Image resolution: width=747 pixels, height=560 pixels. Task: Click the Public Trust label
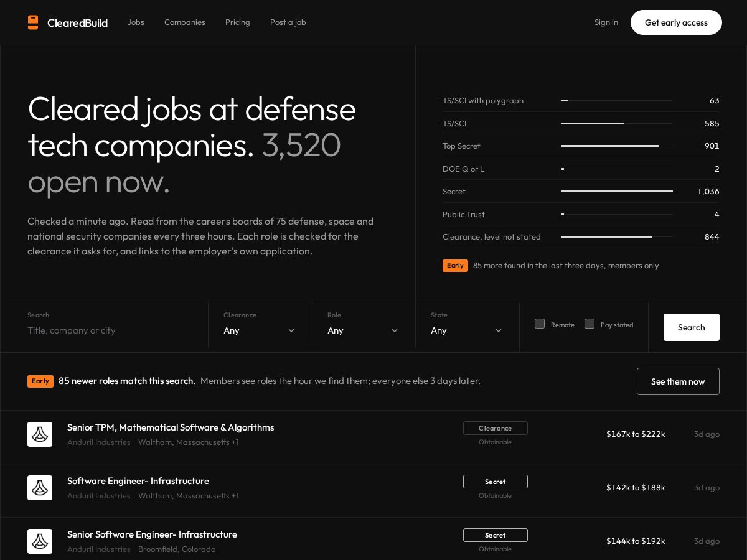pos(464,214)
